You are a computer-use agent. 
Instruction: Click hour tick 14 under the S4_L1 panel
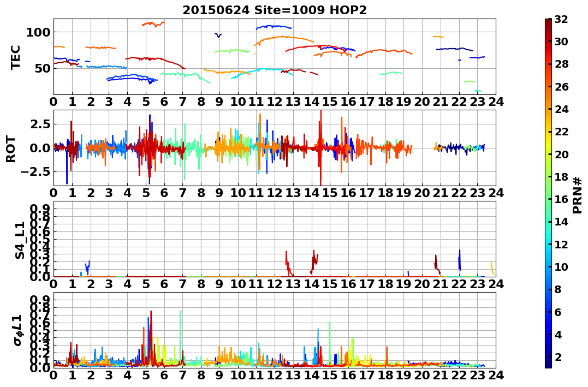click(312, 284)
